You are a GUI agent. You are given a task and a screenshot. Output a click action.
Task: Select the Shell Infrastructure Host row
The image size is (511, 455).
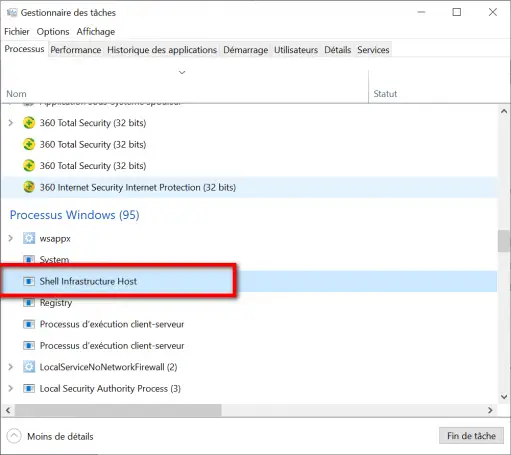click(249, 281)
